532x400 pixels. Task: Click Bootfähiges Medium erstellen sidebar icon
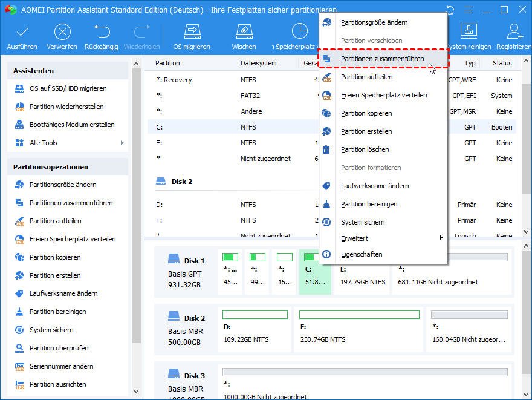(19, 125)
